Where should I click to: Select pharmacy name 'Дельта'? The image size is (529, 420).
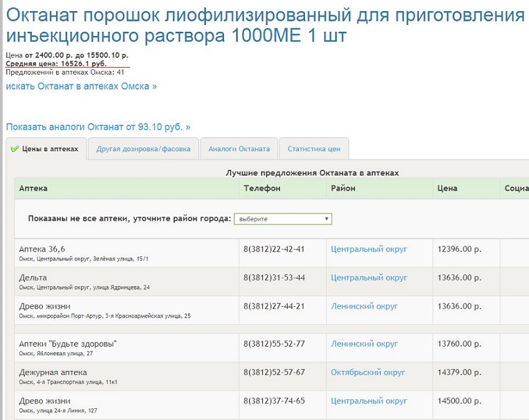coord(33,278)
